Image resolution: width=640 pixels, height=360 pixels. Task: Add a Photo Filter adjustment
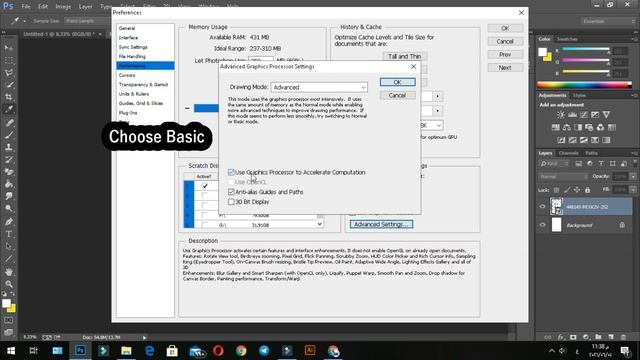pos(589,127)
